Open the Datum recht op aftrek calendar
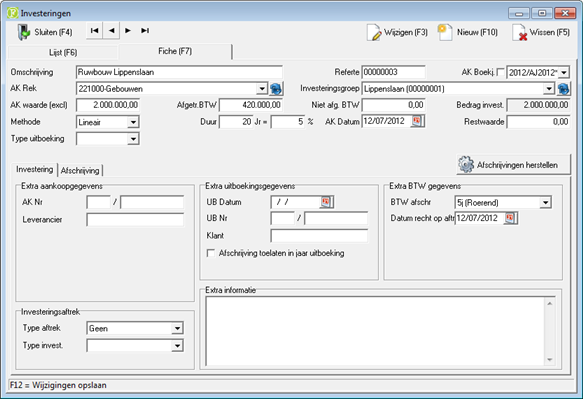This screenshot has width=583, height=399. click(x=510, y=218)
